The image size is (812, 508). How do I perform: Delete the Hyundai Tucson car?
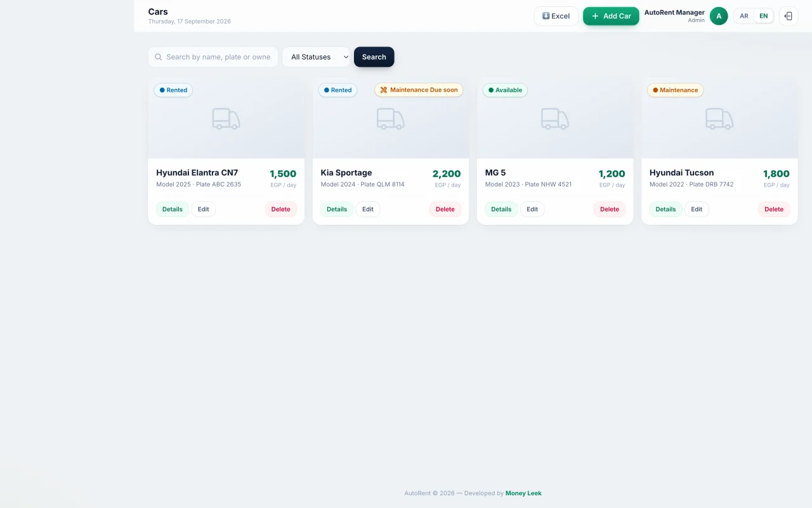[x=774, y=210]
